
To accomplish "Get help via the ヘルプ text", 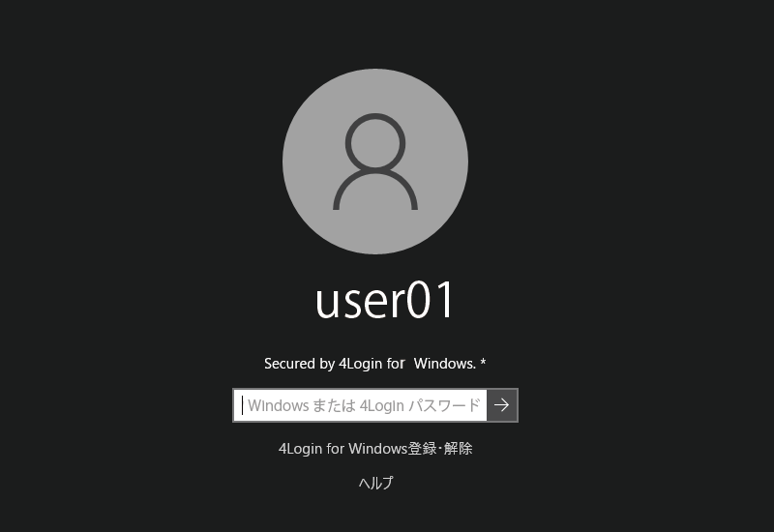I will (375, 482).
